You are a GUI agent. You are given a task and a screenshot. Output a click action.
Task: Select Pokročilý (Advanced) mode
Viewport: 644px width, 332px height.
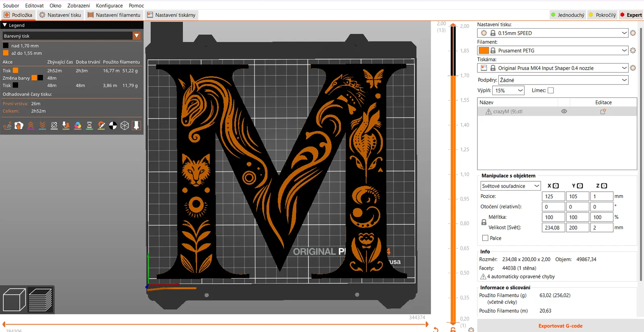point(602,15)
